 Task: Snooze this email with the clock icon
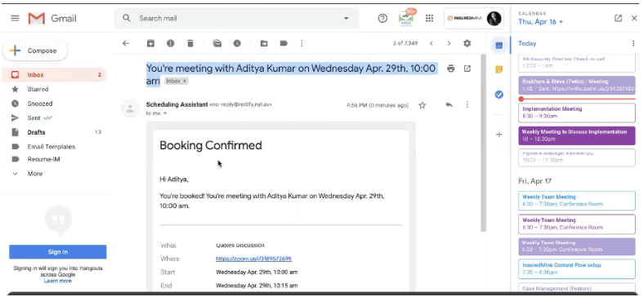[x=237, y=43]
